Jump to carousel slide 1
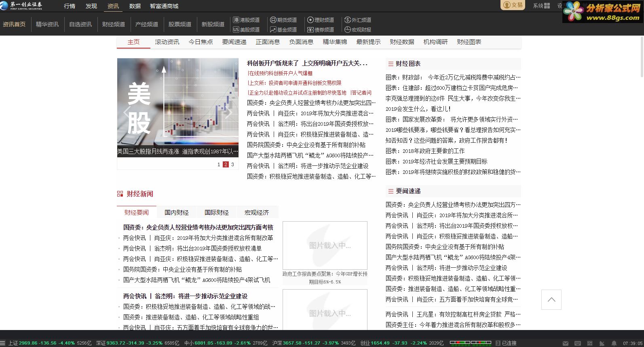Screen dimensions: 644x347 tap(219, 165)
